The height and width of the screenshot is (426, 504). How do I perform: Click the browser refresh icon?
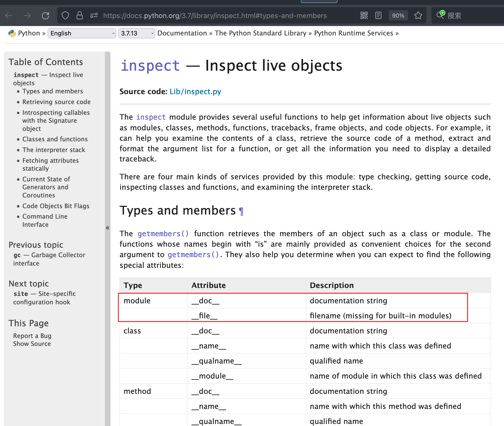[46, 16]
